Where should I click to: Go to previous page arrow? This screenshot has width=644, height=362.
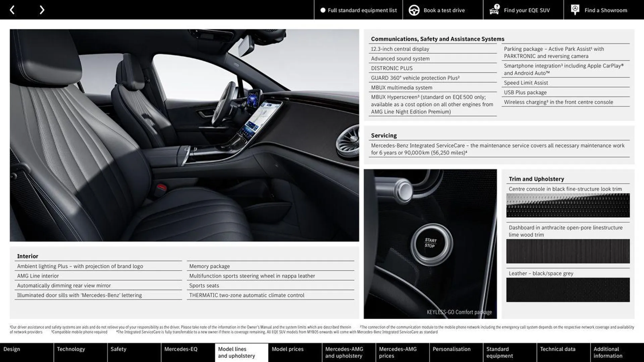[12, 10]
